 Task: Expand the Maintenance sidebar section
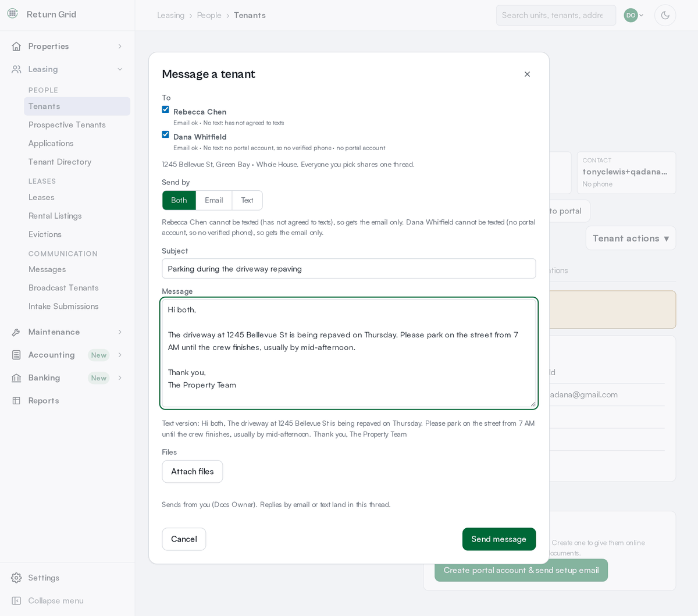click(x=120, y=332)
